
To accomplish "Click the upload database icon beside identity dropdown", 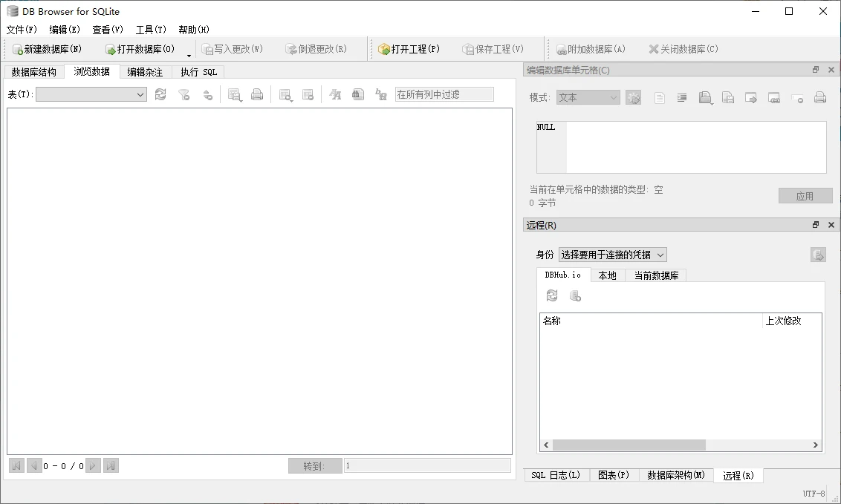I will [818, 255].
